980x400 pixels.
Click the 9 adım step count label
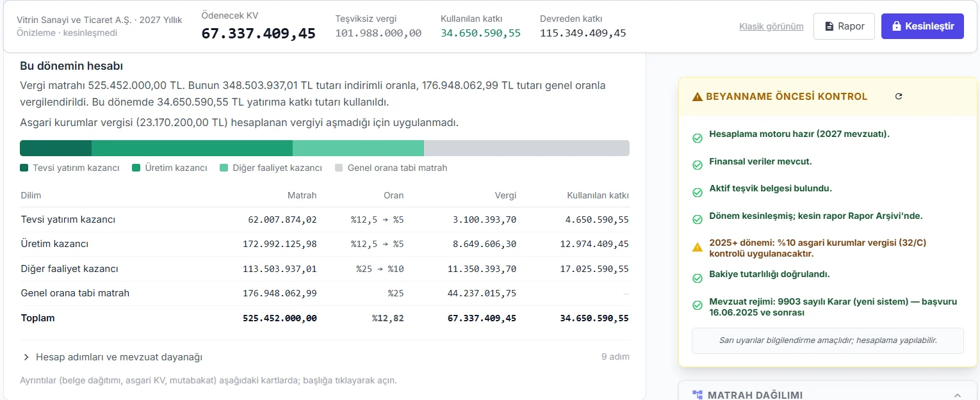[x=616, y=356]
